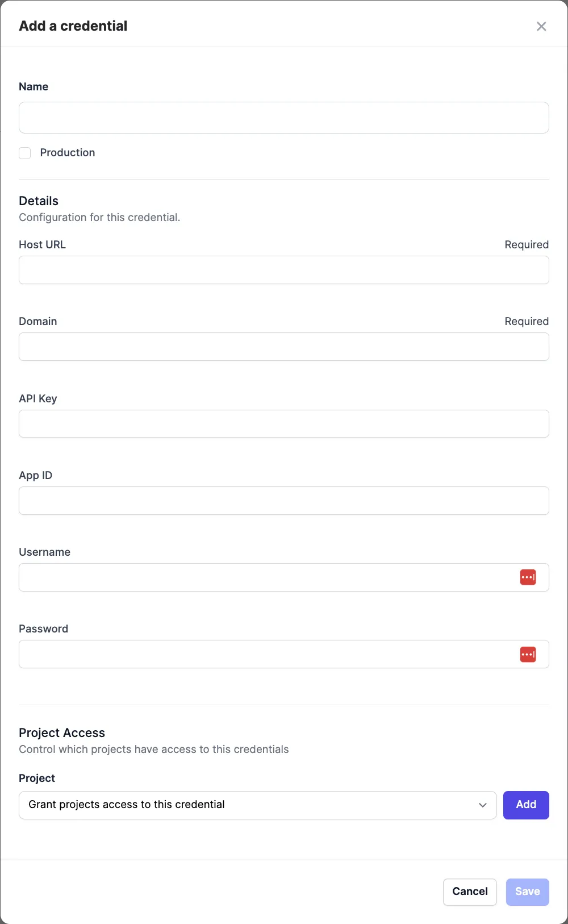This screenshot has width=568, height=924.
Task: Add the selected project with the Add button
Action: (526, 805)
